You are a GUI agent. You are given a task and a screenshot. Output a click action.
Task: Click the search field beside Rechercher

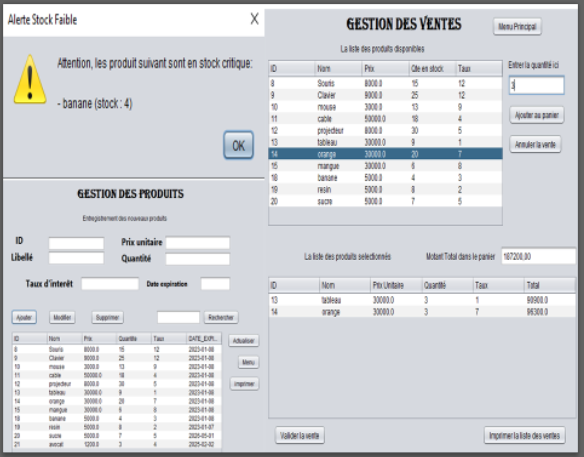pos(178,317)
